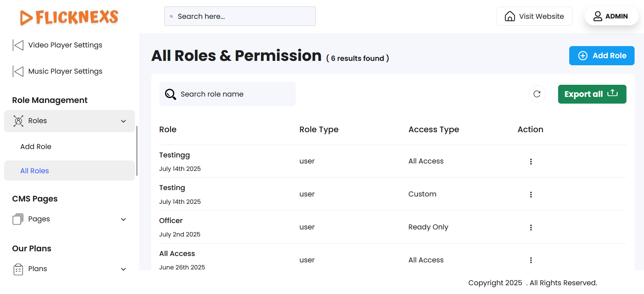Expand the Plans menu chevron

(x=124, y=269)
